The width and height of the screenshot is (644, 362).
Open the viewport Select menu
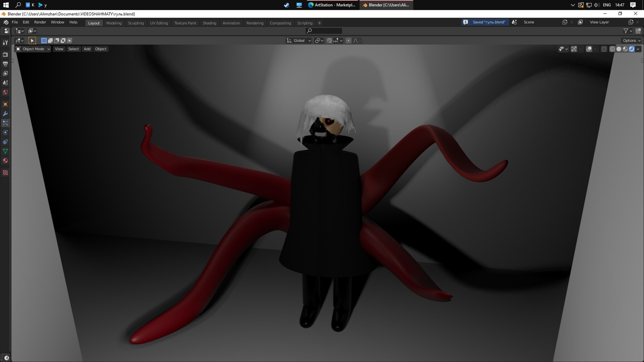coord(74,49)
